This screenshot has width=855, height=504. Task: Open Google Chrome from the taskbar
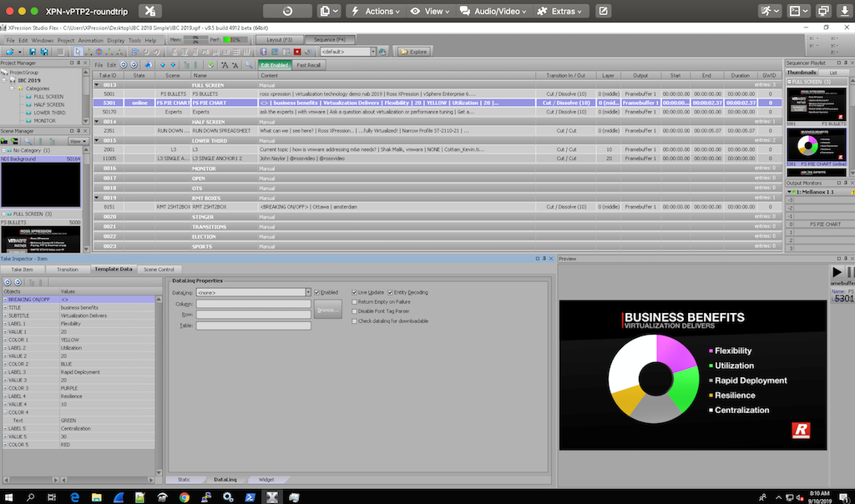pos(185,497)
